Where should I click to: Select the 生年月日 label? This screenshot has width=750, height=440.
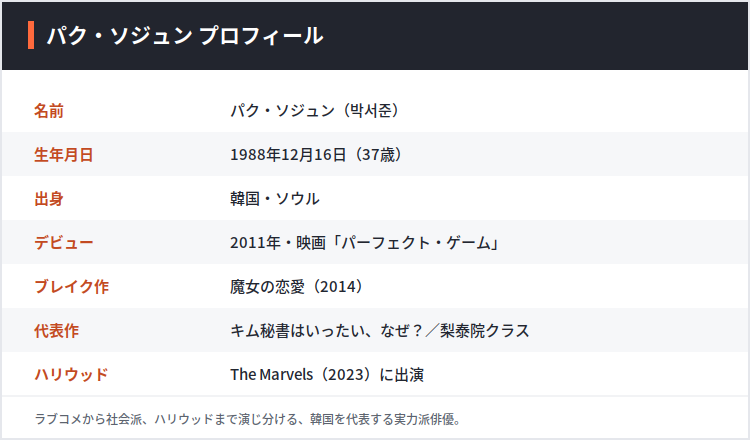(x=64, y=154)
